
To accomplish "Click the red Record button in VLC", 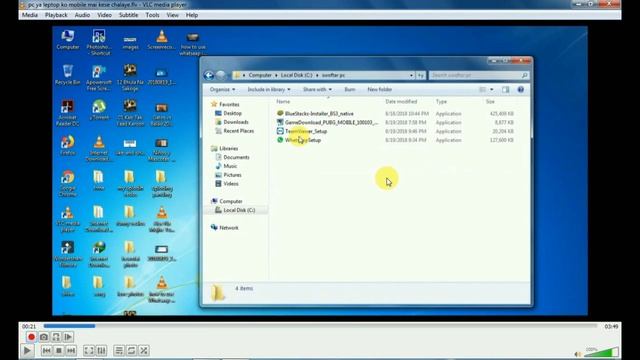I will (x=31, y=337).
